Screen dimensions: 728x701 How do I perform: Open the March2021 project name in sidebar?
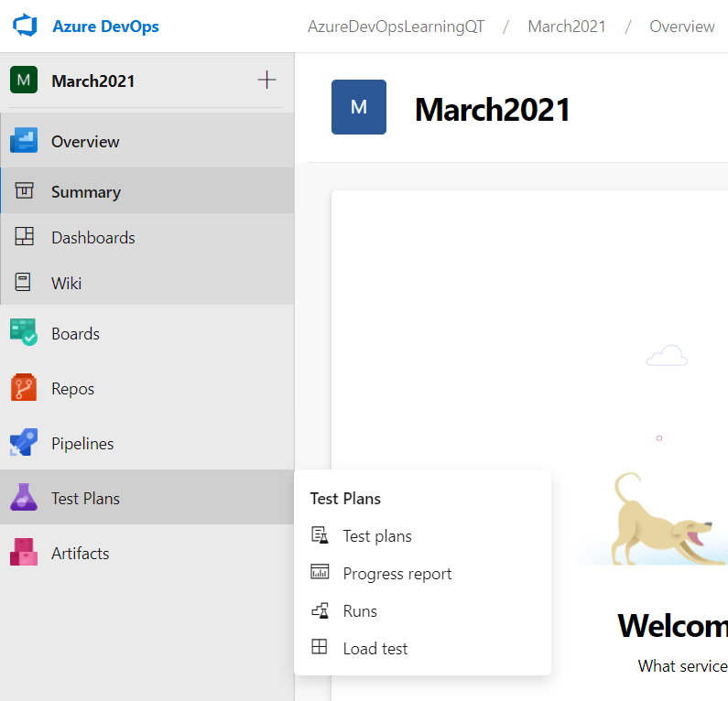point(92,81)
